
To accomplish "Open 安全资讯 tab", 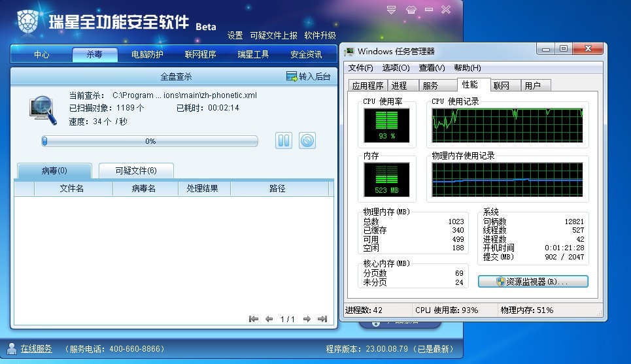I will [x=306, y=54].
